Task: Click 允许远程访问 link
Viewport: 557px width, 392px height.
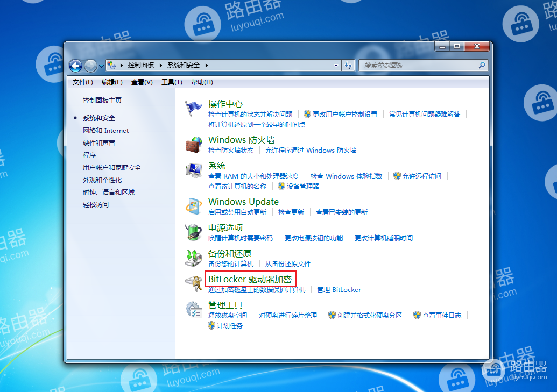Action: point(422,176)
